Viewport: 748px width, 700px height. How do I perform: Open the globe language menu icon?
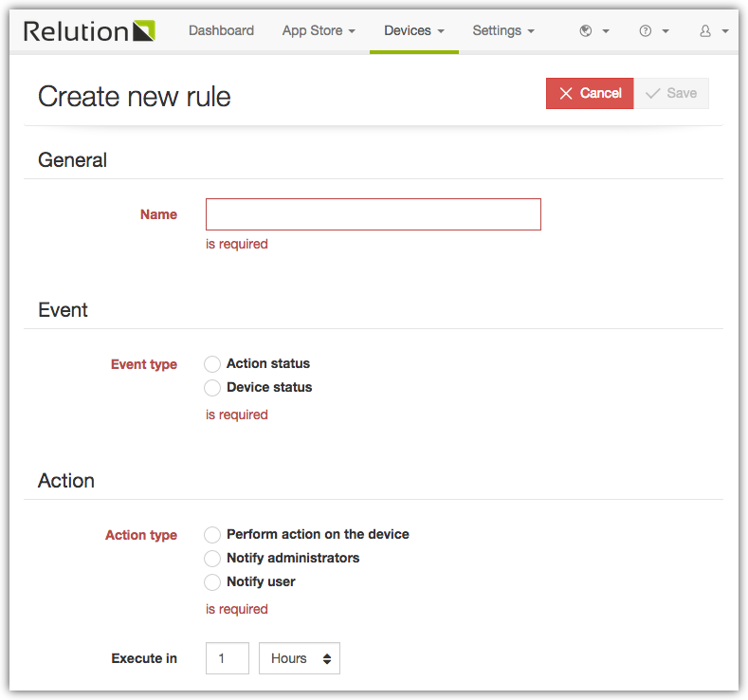585,31
